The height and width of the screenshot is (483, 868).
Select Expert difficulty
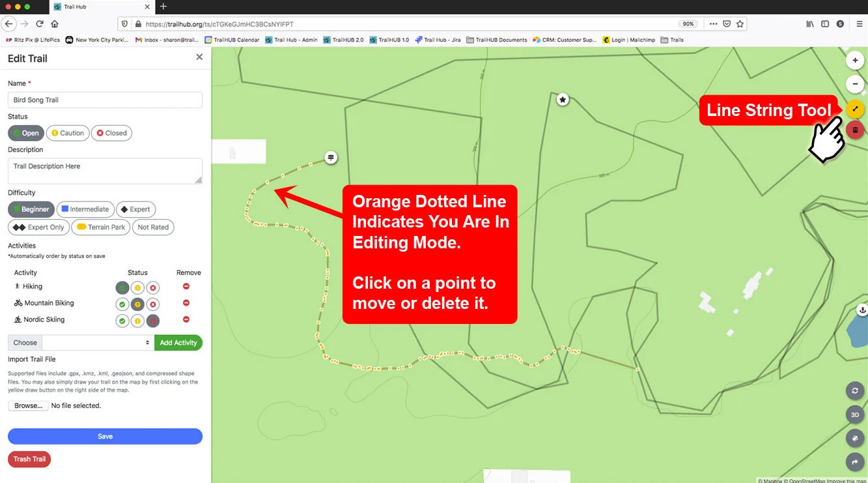point(135,209)
